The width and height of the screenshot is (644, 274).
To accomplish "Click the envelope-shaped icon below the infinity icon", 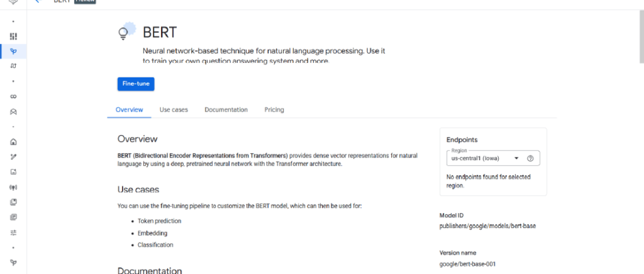I will tap(13, 112).
